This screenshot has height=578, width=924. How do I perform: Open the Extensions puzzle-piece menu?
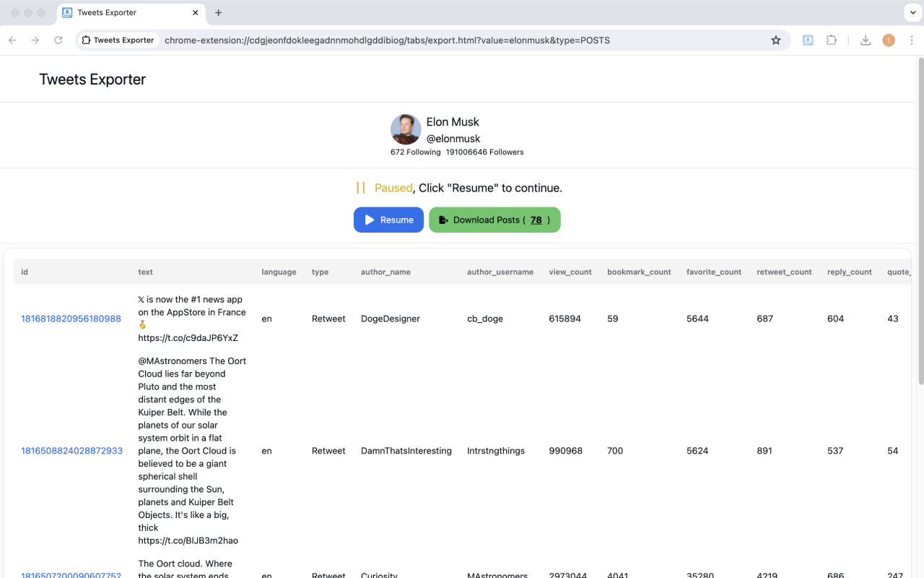tap(832, 40)
